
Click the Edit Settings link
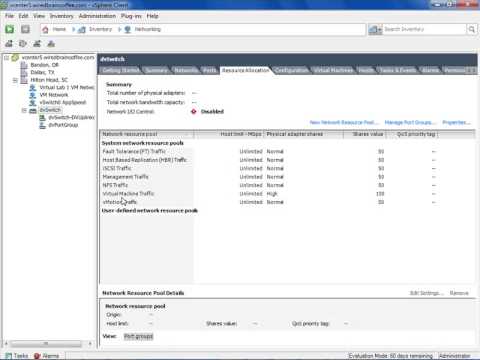tap(426, 293)
